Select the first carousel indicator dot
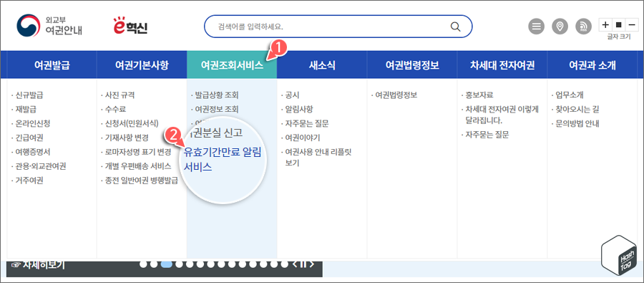The width and height of the screenshot is (644, 283). coord(143,264)
